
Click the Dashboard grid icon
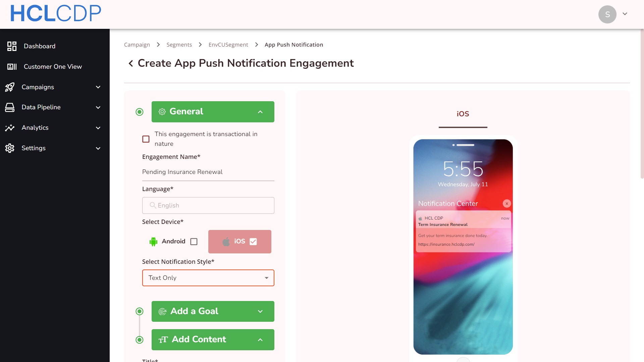tap(12, 46)
